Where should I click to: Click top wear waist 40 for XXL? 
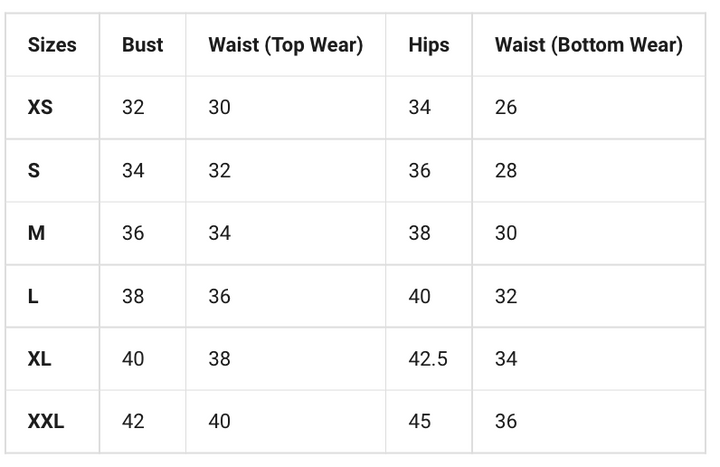219,421
